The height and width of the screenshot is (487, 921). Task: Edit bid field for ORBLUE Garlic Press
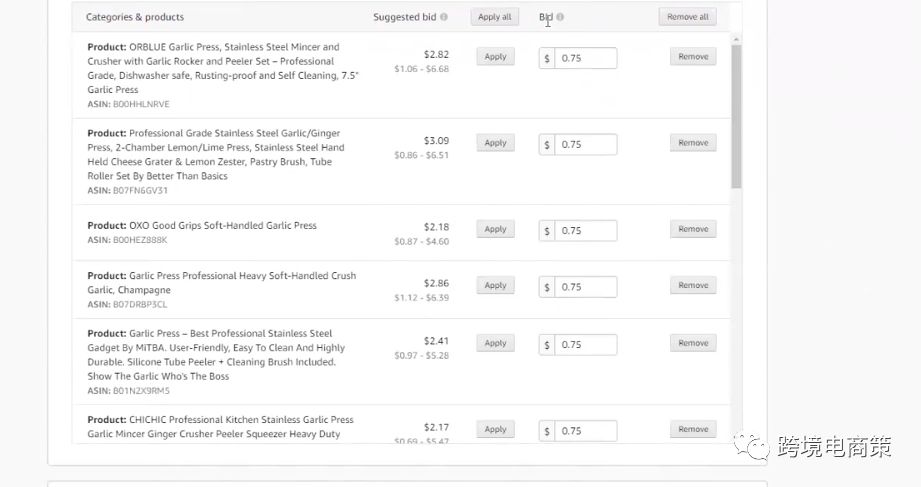pyautogui.click(x=585, y=59)
